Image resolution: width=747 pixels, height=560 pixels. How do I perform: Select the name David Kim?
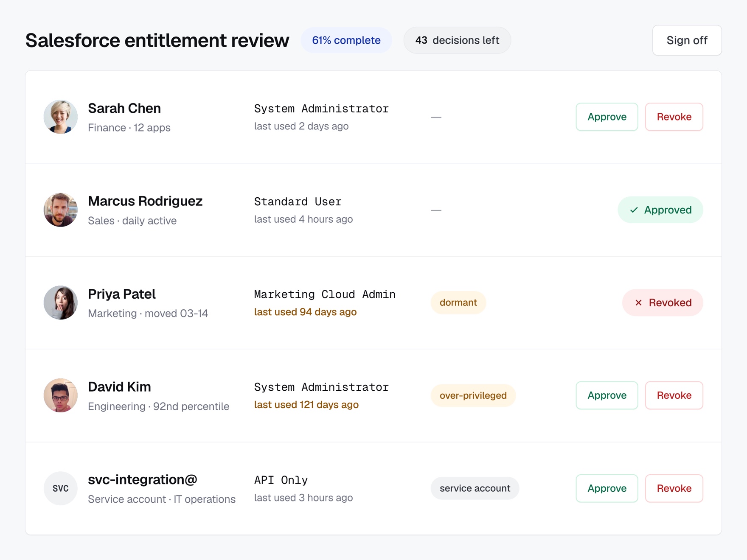(x=119, y=387)
